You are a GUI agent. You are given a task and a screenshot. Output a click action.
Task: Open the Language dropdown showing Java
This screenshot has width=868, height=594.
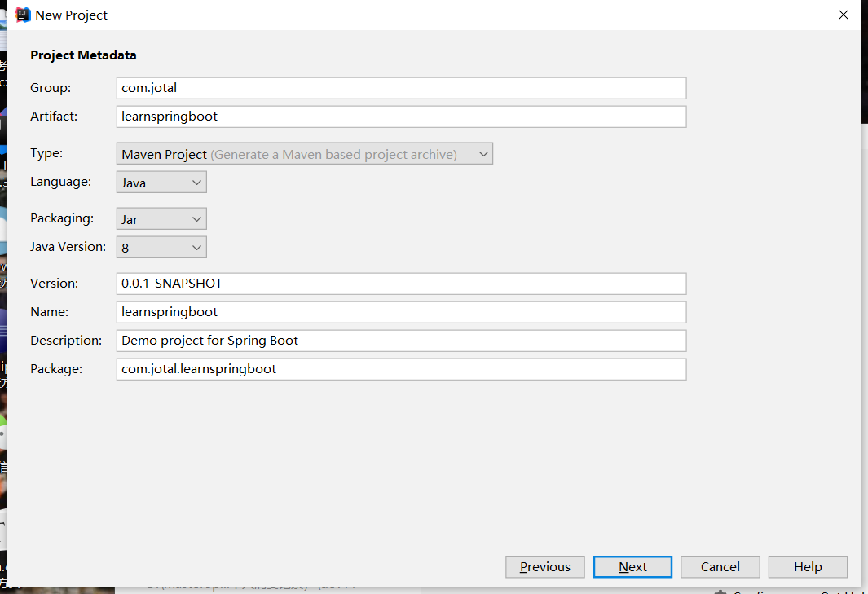click(x=161, y=183)
